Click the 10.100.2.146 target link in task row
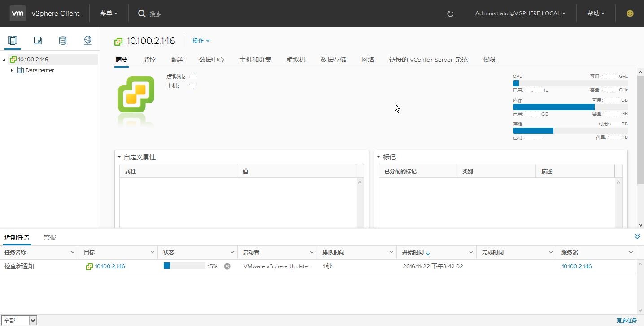The image size is (644, 326). tap(110, 266)
